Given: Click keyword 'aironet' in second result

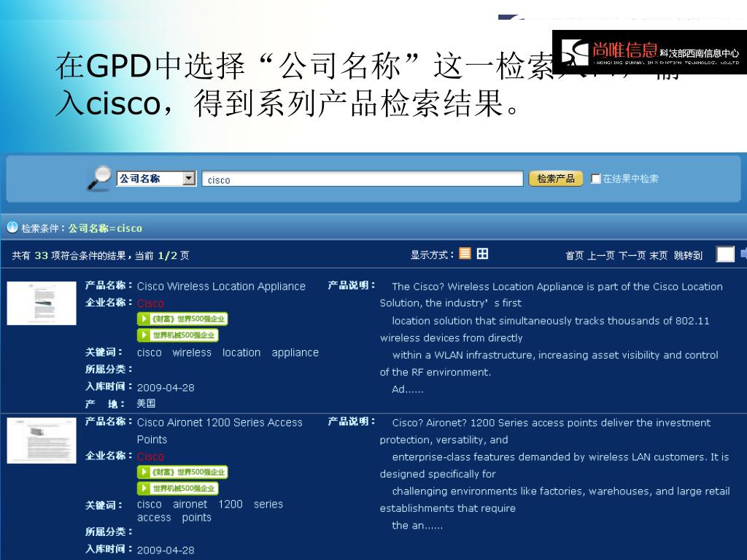Looking at the screenshot, I should pos(190,505).
